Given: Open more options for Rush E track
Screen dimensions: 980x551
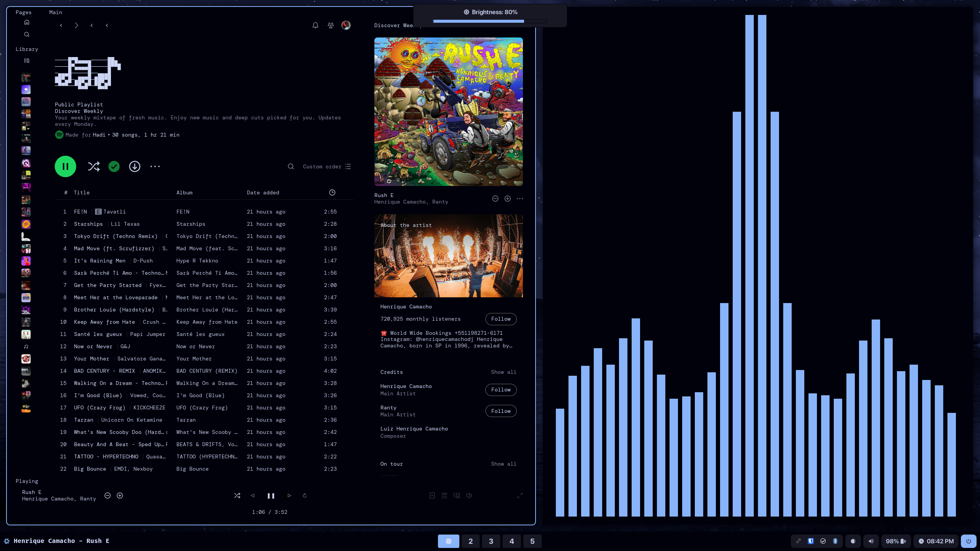Looking at the screenshot, I should [x=519, y=199].
